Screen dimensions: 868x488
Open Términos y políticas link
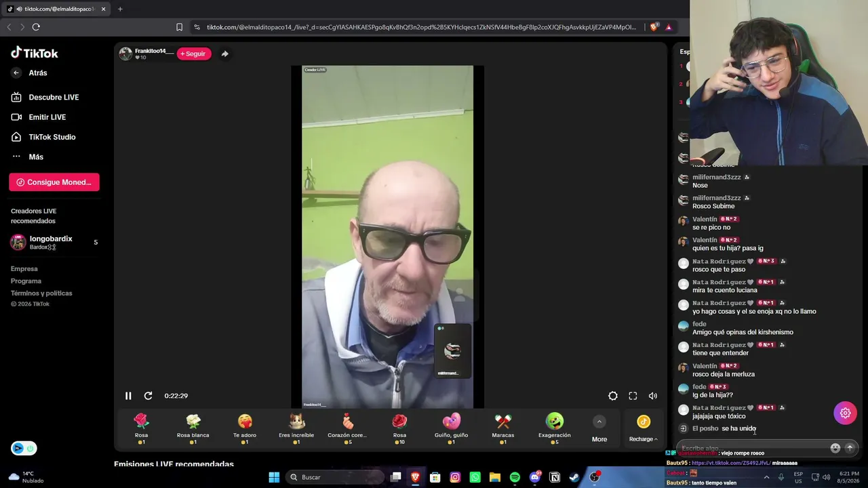[x=41, y=293]
